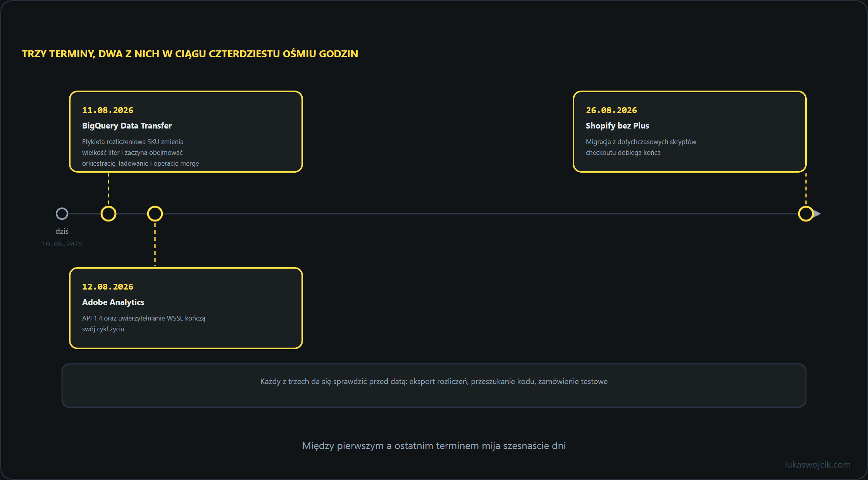Click the yellow headline "TRZY TERMINY..."
The image size is (868, 480).
click(x=190, y=54)
